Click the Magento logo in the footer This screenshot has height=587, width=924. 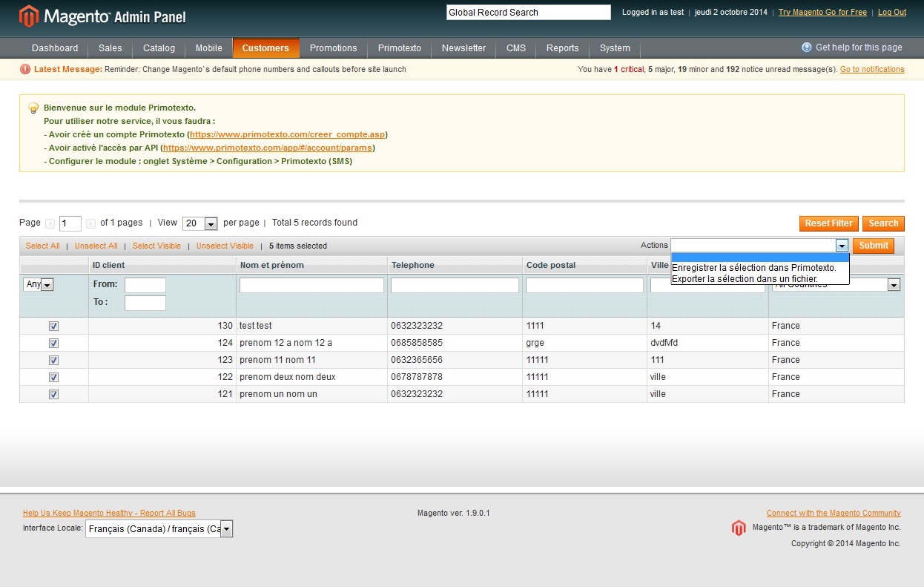738,528
